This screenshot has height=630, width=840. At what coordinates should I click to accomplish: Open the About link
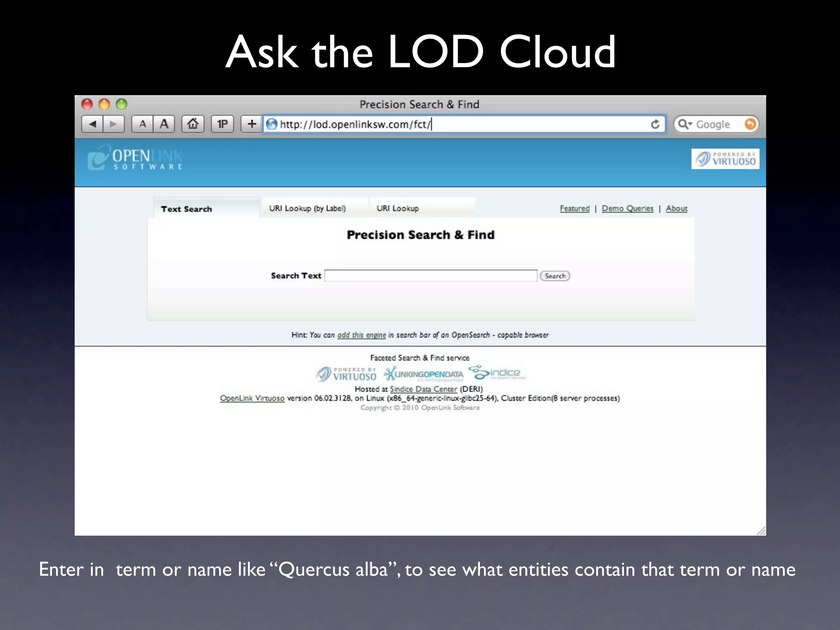(x=676, y=208)
